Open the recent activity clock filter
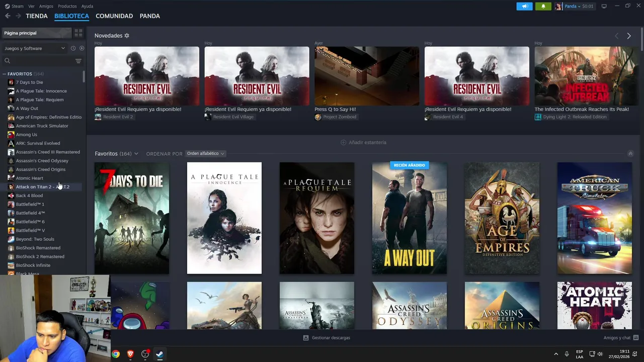This screenshot has height=362, width=644. pos(73,48)
